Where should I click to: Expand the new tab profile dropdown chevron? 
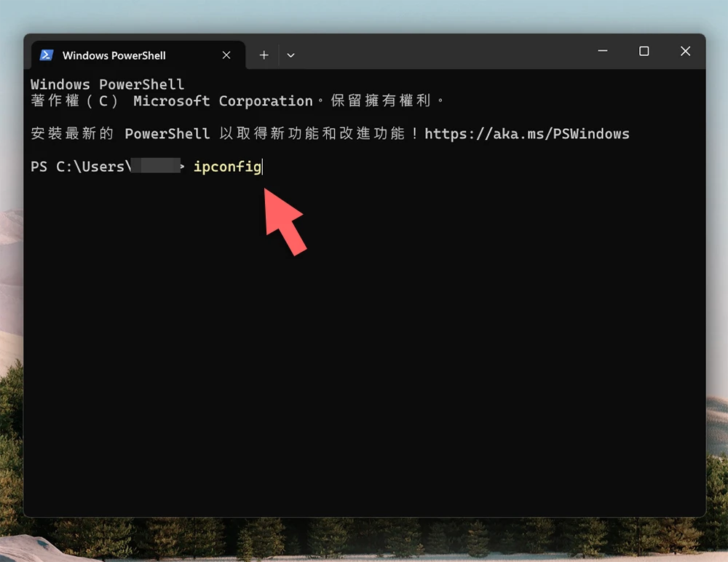tap(290, 55)
